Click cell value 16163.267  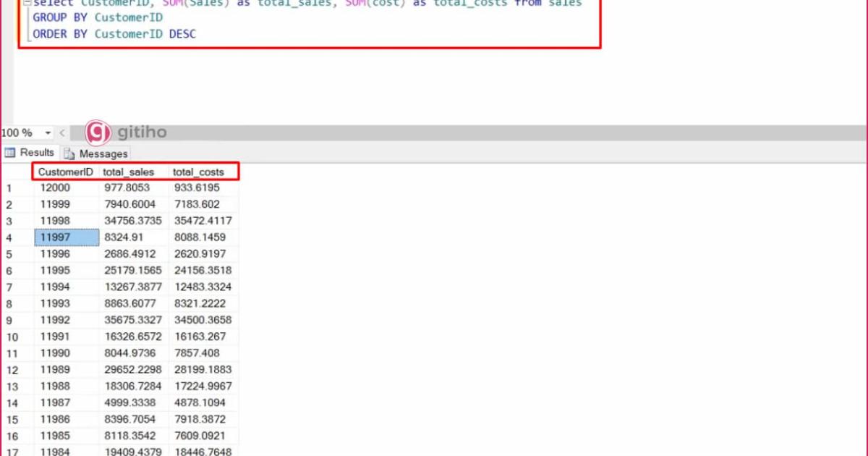point(203,337)
